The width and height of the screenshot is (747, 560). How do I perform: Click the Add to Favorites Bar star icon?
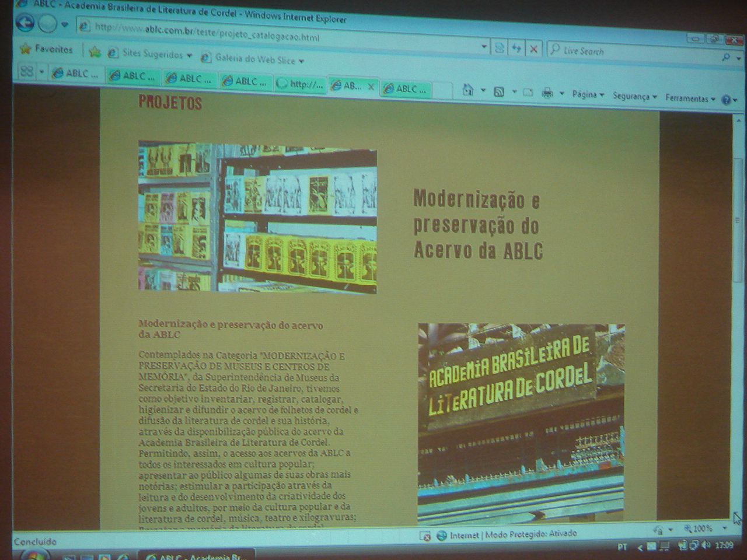click(x=95, y=52)
